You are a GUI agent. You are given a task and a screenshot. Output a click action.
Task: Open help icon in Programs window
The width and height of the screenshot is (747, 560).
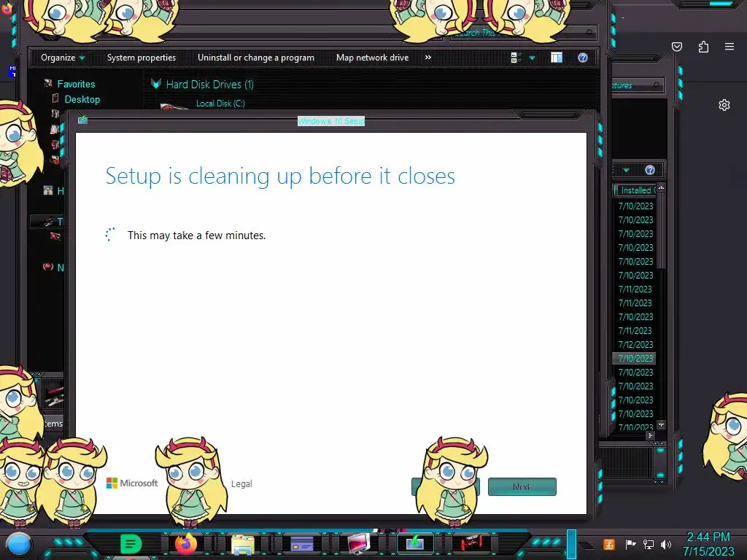[650, 170]
